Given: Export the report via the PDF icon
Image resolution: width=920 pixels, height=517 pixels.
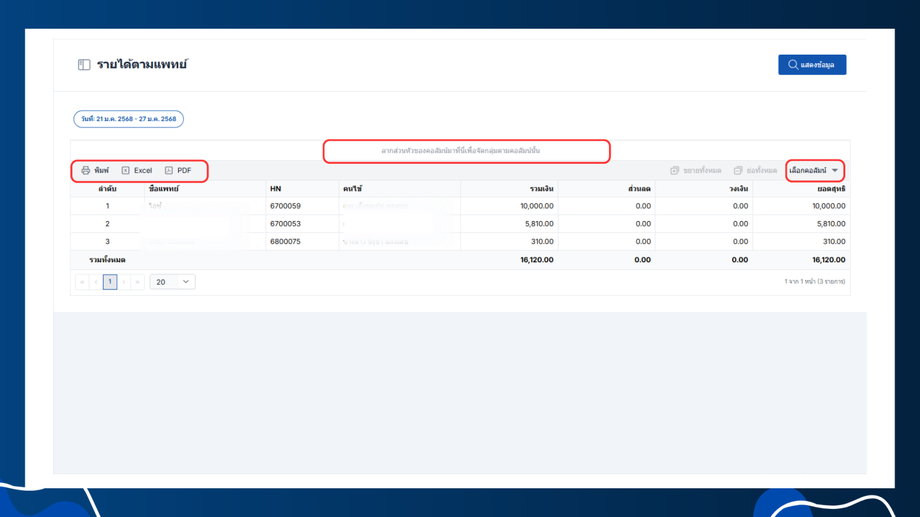Looking at the screenshot, I should tap(169, 170).
